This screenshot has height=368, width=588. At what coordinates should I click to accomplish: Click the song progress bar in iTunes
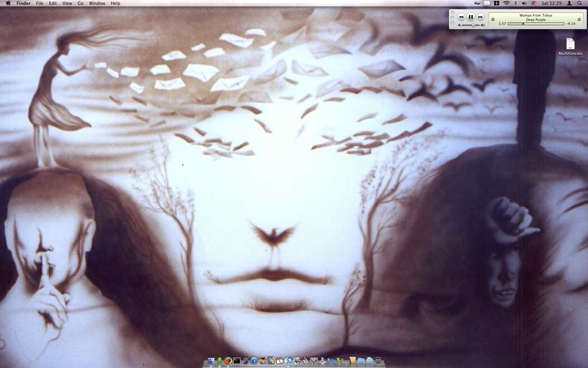(536, 24)
